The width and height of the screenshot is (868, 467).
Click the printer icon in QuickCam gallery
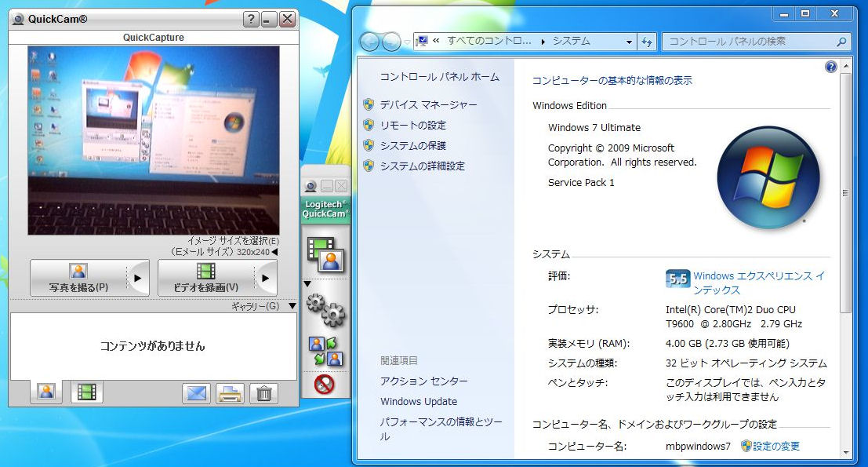pyautogui.click(x=230, y=393)
